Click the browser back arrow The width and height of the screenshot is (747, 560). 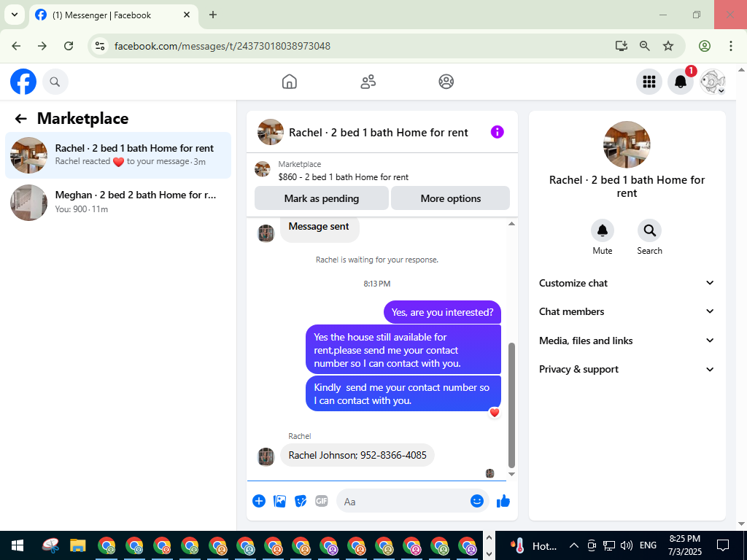point(16,46)
